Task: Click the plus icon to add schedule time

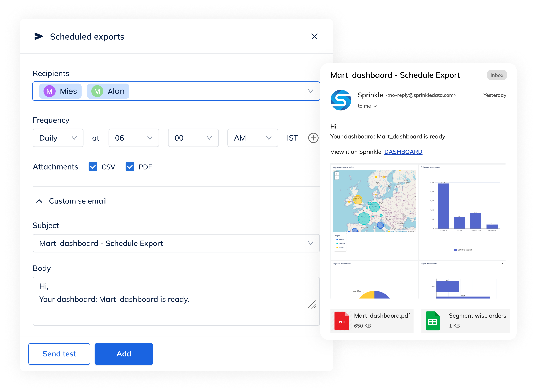Action: 313,138
